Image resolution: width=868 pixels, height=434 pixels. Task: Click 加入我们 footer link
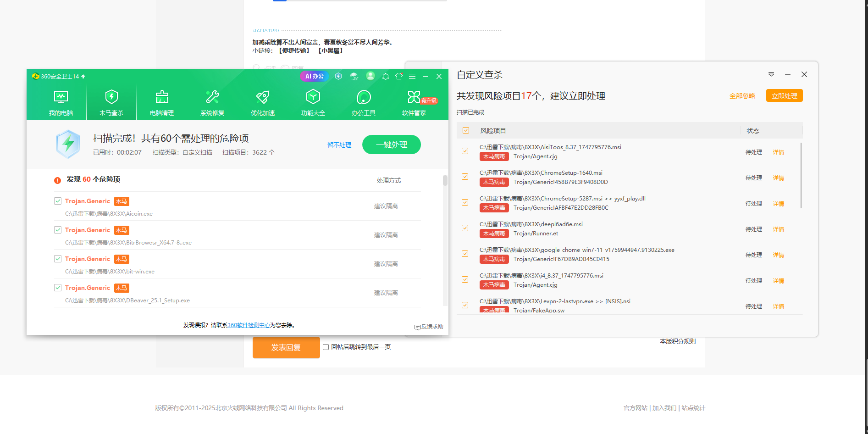[x=664, y=408]
